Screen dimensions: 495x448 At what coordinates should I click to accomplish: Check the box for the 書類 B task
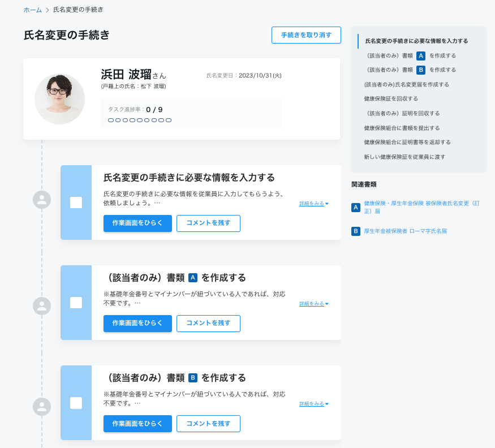76,403
